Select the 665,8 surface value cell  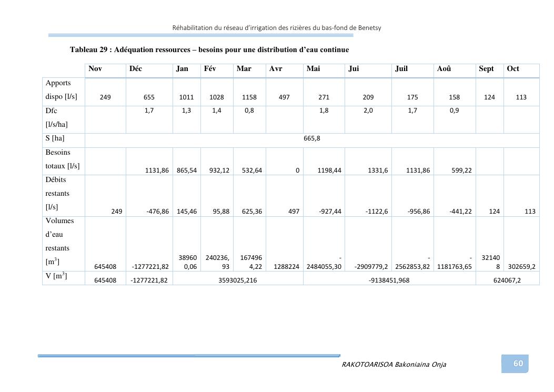[x=311, y=139]
